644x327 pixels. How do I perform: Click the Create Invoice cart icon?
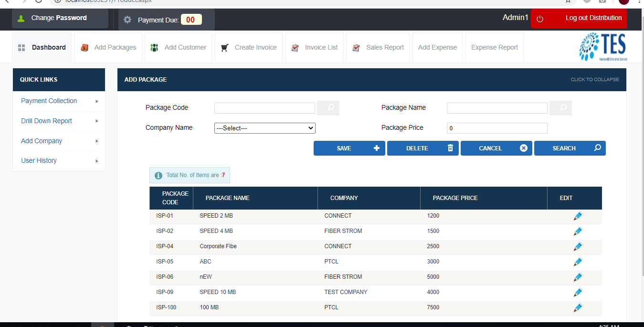point(224,48)
